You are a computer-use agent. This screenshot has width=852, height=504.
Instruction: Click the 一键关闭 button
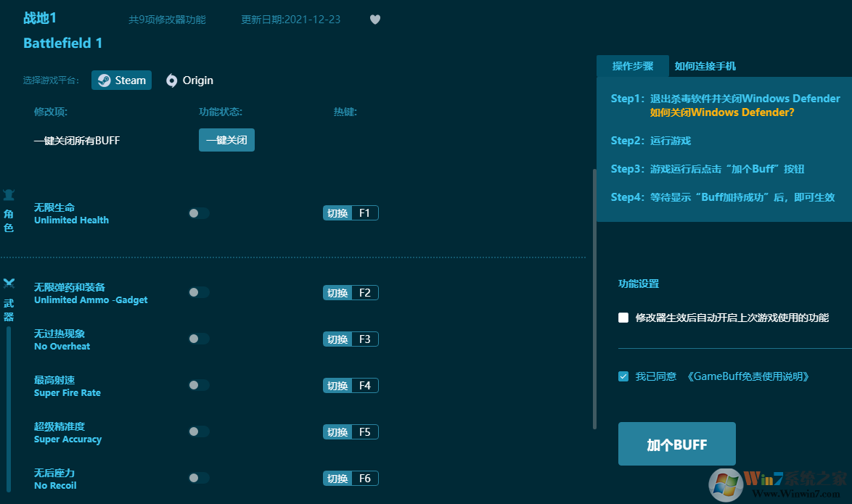pos(226,139)
